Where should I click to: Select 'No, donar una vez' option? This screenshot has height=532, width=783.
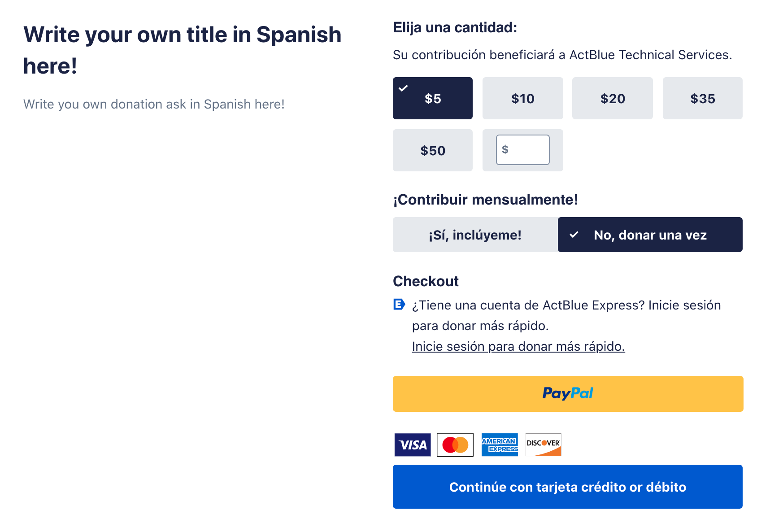coord(650,235)
